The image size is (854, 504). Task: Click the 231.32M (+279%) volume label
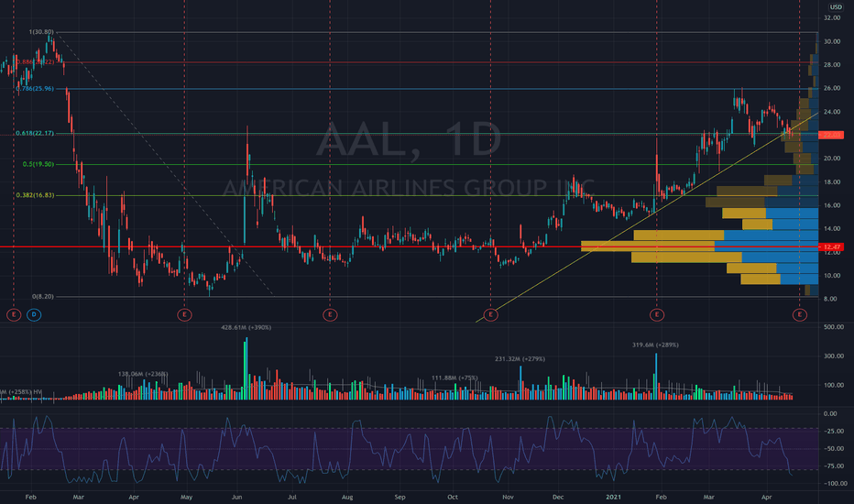(520, 359)
